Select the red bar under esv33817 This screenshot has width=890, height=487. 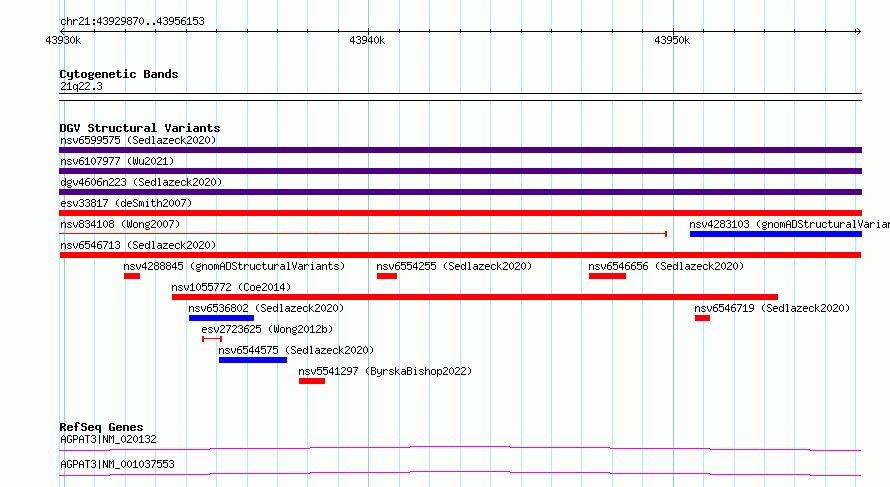point(460,213)
